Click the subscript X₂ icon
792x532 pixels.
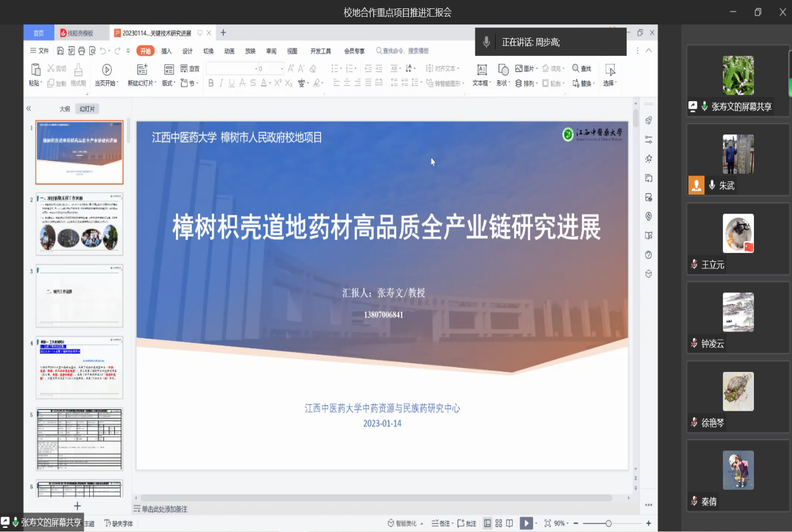point(288,83)
